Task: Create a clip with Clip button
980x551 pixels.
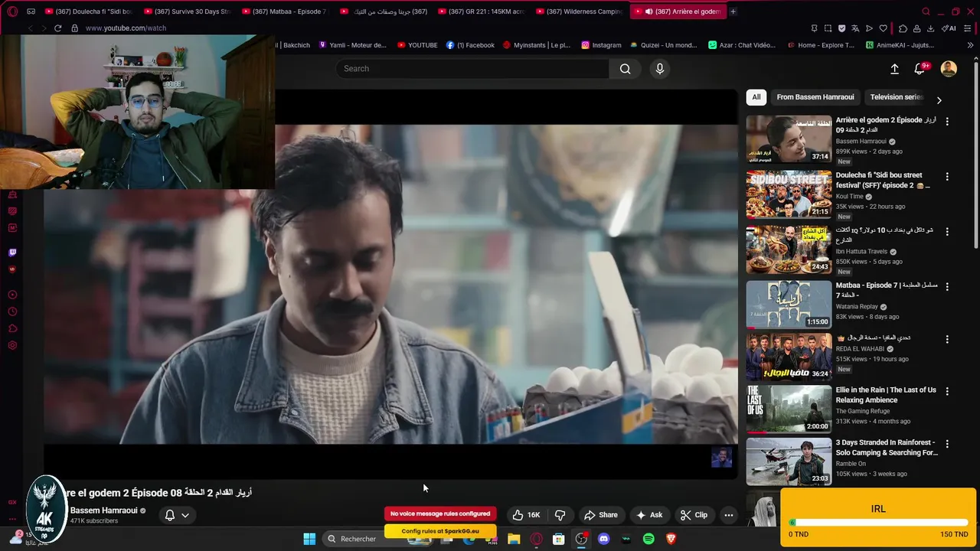Action: [694, 515]
